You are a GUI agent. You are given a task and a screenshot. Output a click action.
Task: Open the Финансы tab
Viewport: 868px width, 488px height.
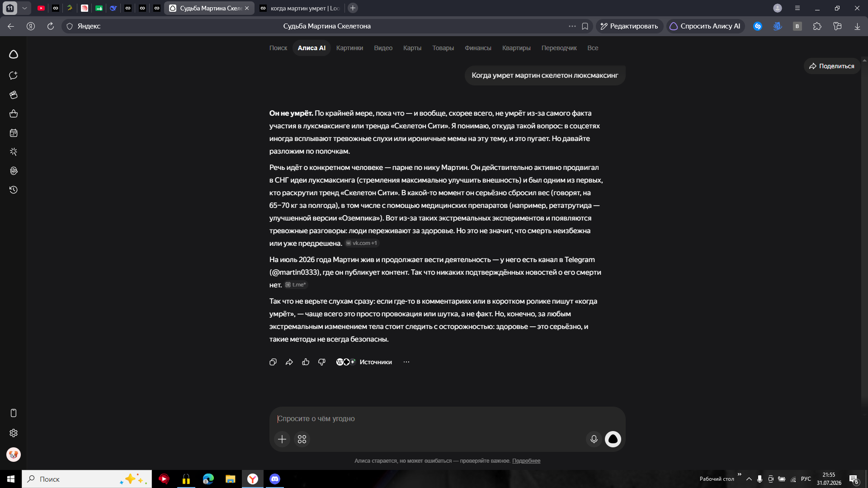478,48
